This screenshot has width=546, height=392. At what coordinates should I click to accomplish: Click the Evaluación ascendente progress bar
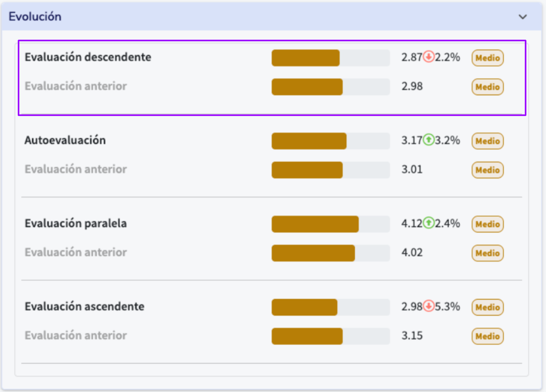click(x=330, y=307)
